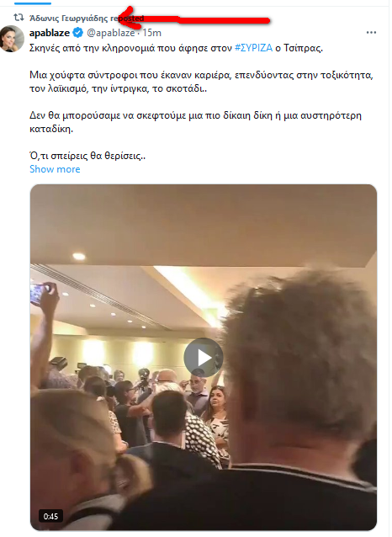Play the embedded video

(x=204, y=358)
